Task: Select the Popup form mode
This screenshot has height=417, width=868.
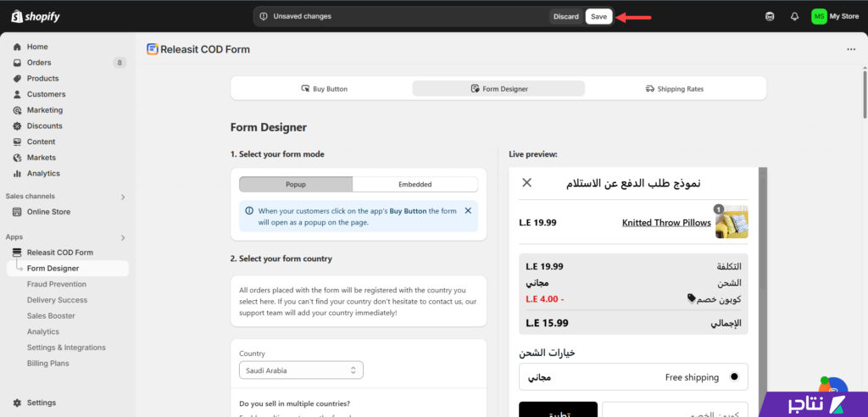Action: click(296, 185)
